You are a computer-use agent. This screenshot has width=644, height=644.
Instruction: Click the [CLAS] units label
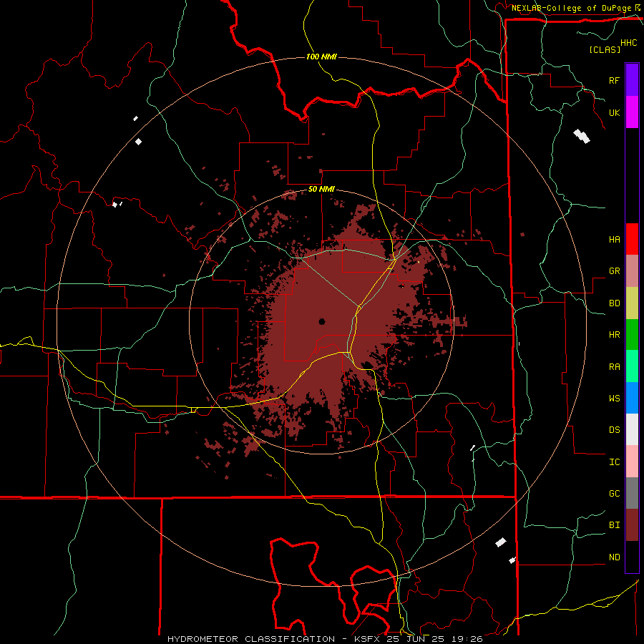tap(605, 49)
